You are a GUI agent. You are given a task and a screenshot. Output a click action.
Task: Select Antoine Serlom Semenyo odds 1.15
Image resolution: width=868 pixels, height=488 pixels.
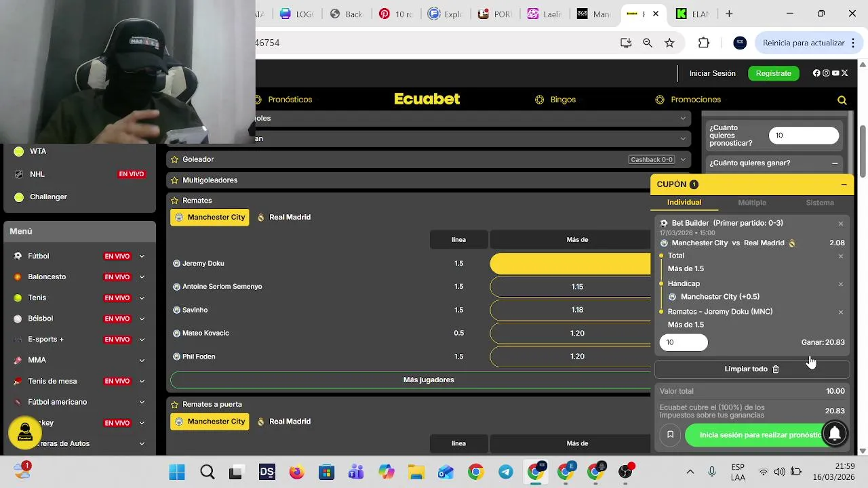tap(570, 287)
